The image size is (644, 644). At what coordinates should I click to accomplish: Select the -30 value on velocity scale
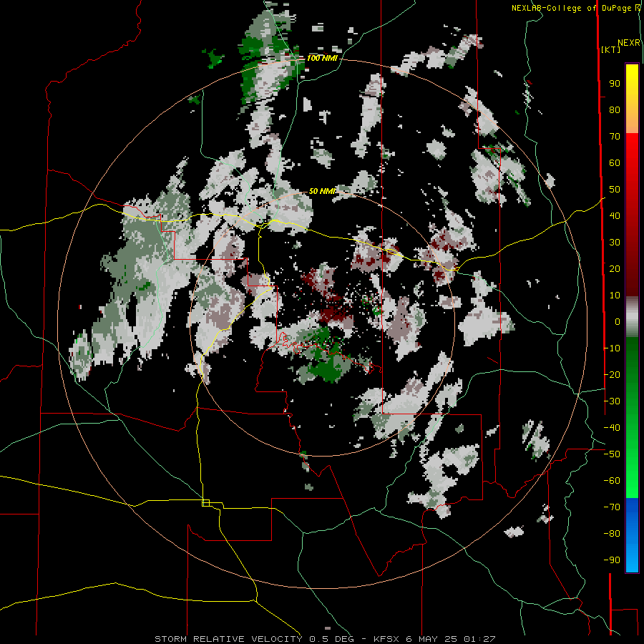[612, 401]
